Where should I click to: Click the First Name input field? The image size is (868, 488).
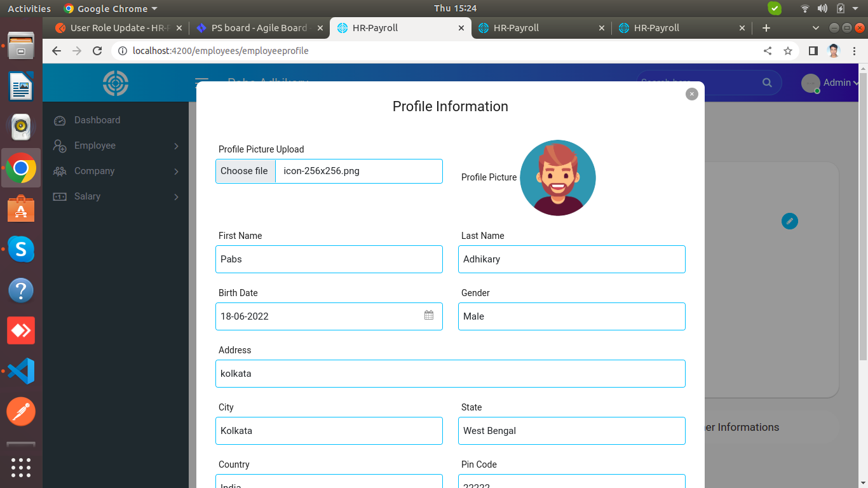(x=329, y=259)
